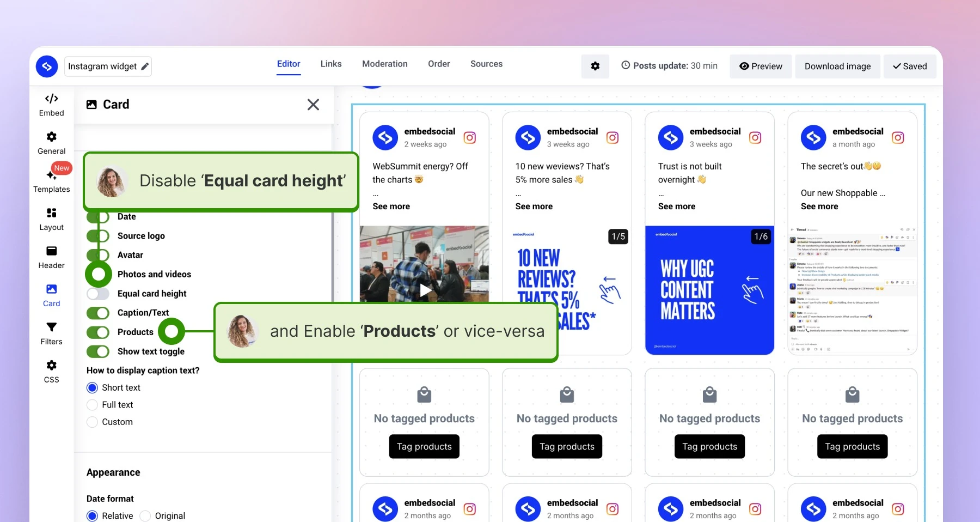Click embedsocial avatar on 10 new reviews post
Viewport: 980px width, 522px height.
click(x=528, y=138)
